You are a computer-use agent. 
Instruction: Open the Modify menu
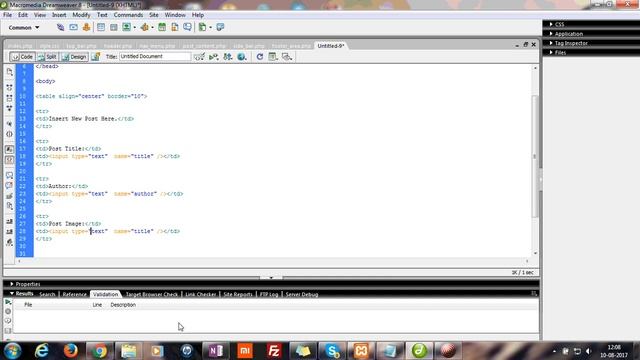(x=81, y=15)
